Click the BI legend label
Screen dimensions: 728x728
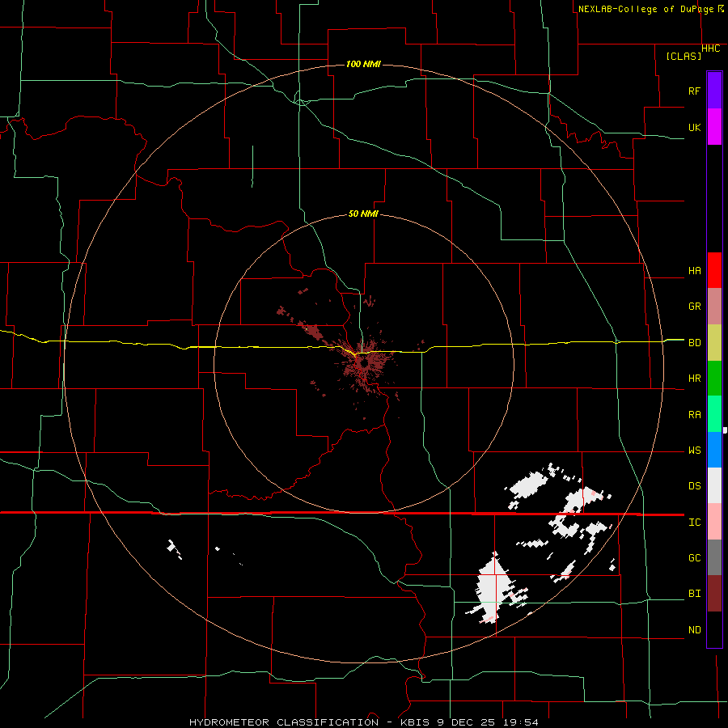(x=695, y=594)
